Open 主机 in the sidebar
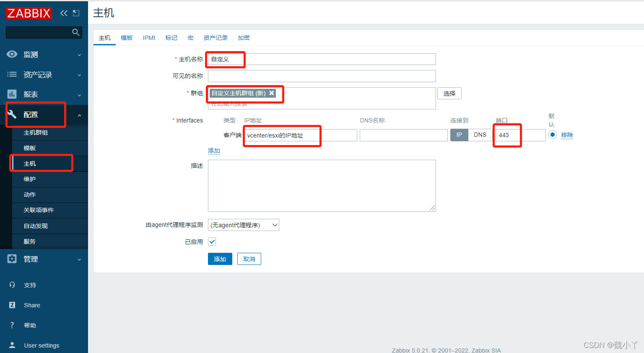644x353 pixels. point(50,164)
